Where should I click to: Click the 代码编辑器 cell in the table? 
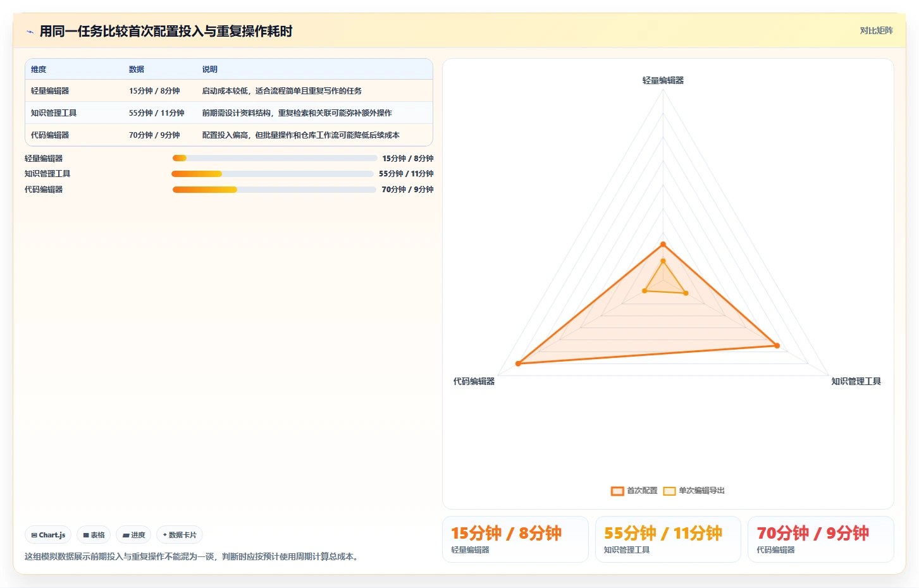point(50,135)
